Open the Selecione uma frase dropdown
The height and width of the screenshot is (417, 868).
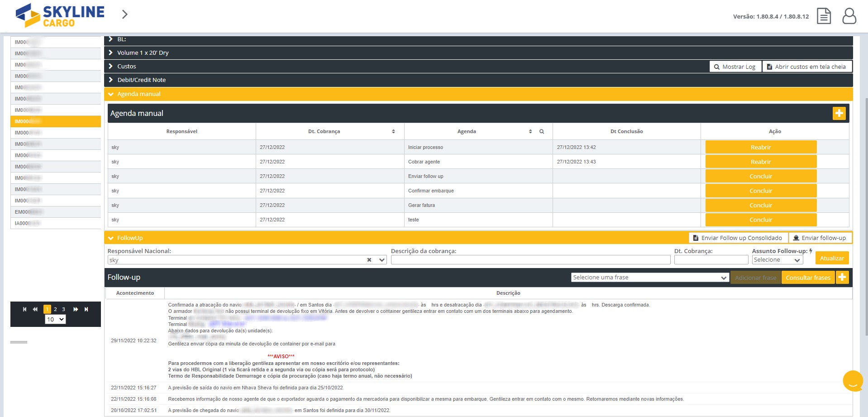point(649,278)
